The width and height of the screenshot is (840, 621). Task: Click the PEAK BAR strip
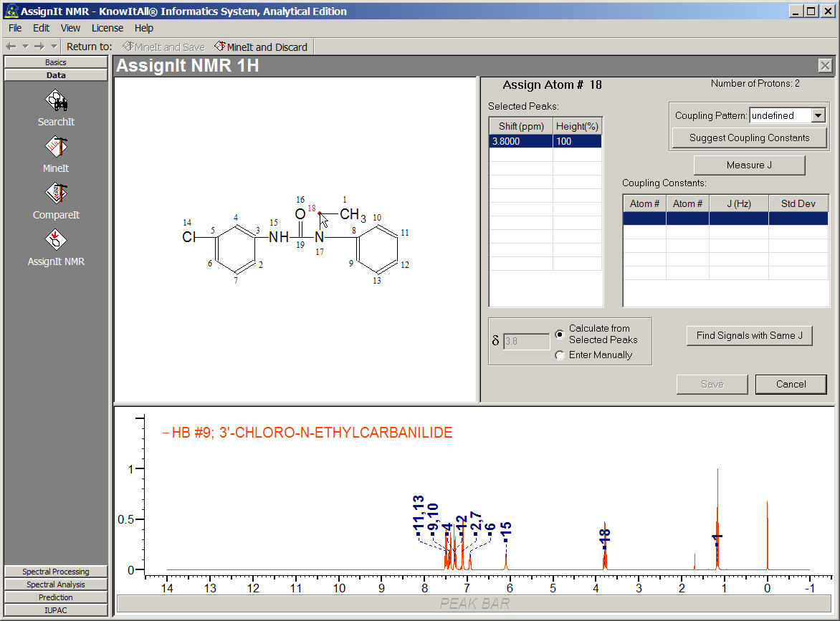click(474, 604)
